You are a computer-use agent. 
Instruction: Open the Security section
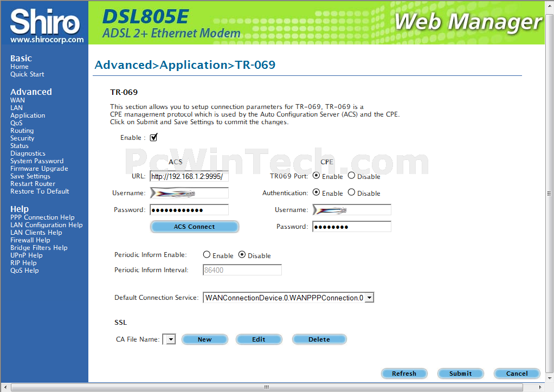point(22,138)
